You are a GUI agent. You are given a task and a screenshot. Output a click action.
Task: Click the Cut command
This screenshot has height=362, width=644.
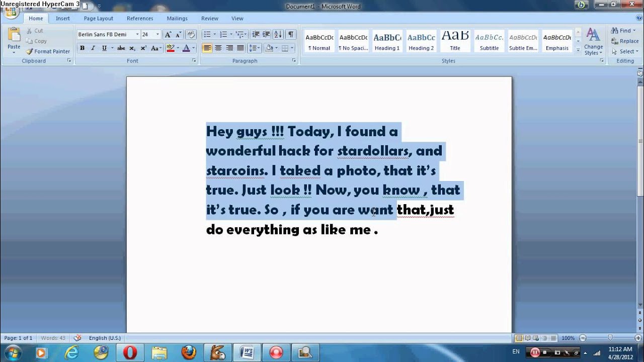click(35, 31)
